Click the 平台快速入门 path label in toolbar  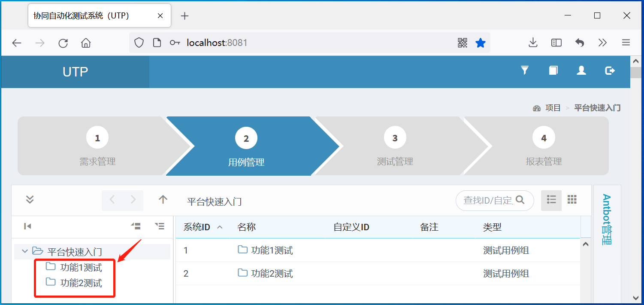tap(214, 201)
